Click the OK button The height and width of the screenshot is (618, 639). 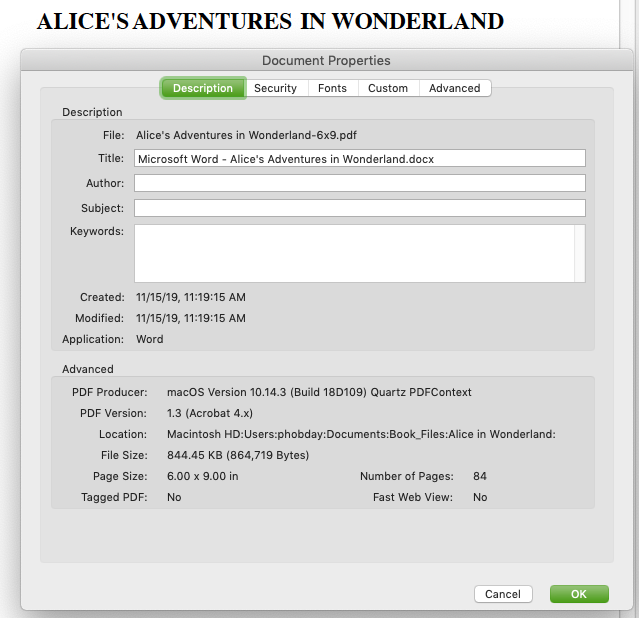click(x=579, y=594)
